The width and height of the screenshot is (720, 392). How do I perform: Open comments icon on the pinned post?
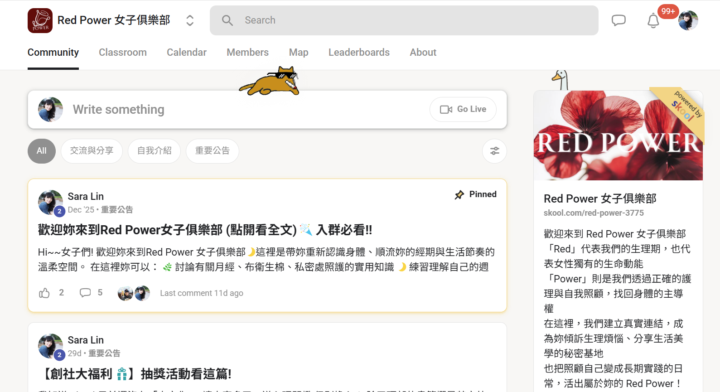(x=85, y=293)
